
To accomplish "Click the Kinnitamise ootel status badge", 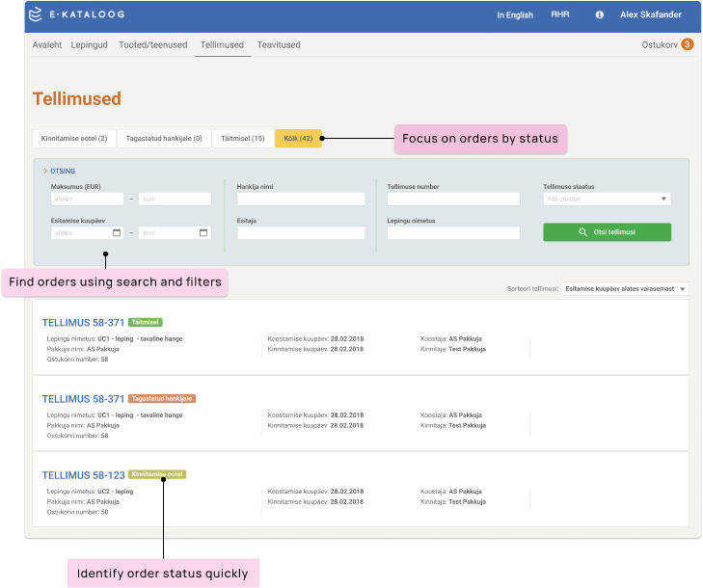I will click(157, 474).
